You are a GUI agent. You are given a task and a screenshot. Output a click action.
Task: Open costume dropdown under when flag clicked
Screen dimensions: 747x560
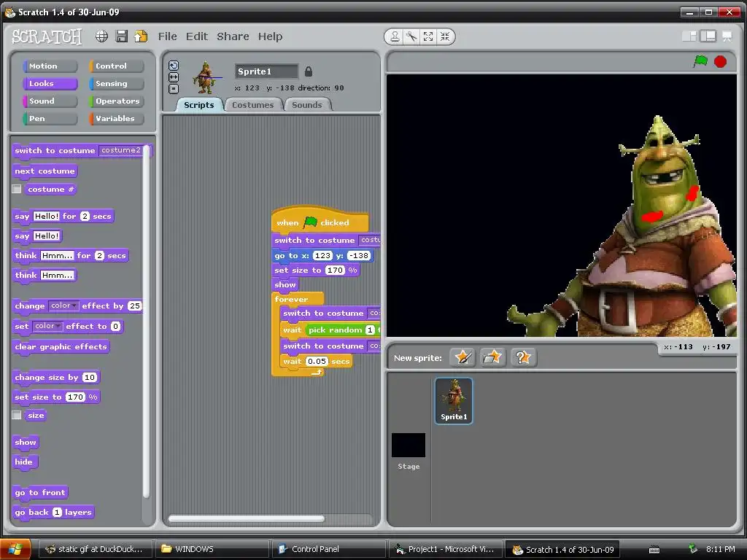point(370,240)
